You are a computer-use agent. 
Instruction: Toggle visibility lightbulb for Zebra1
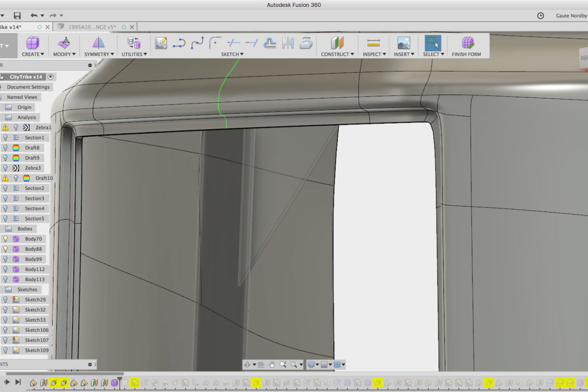[x=16, y=127]
